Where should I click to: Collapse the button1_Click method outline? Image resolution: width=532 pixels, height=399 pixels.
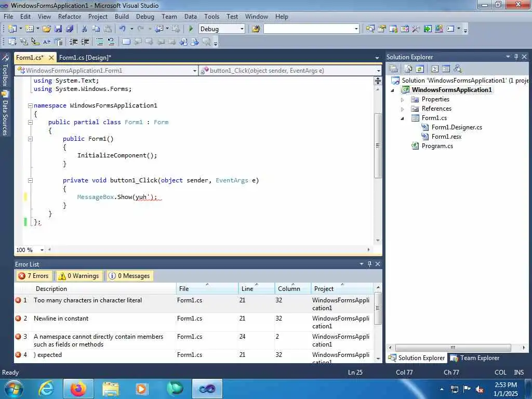[30, 180]
